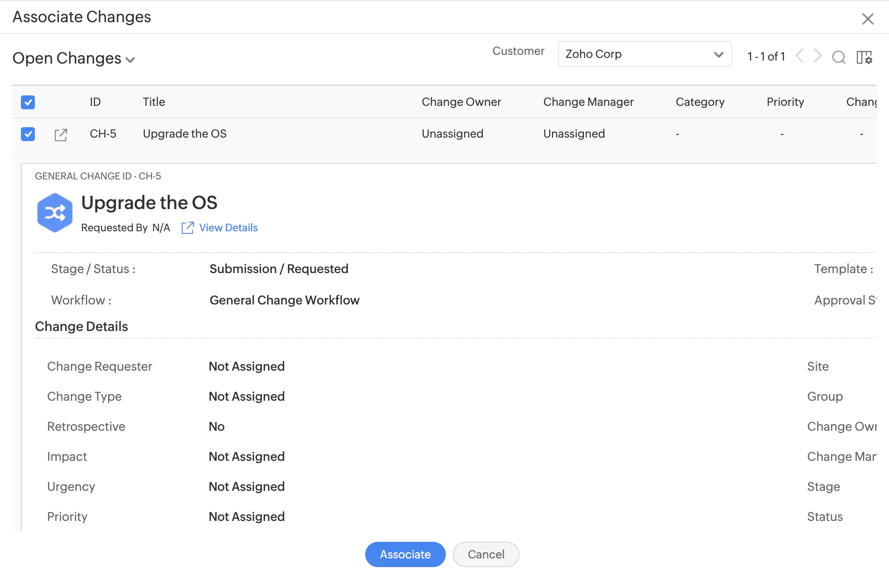Click the blue change hexagon icon
The height and width of the screenshot is (588, 889).
click(55, 213)
